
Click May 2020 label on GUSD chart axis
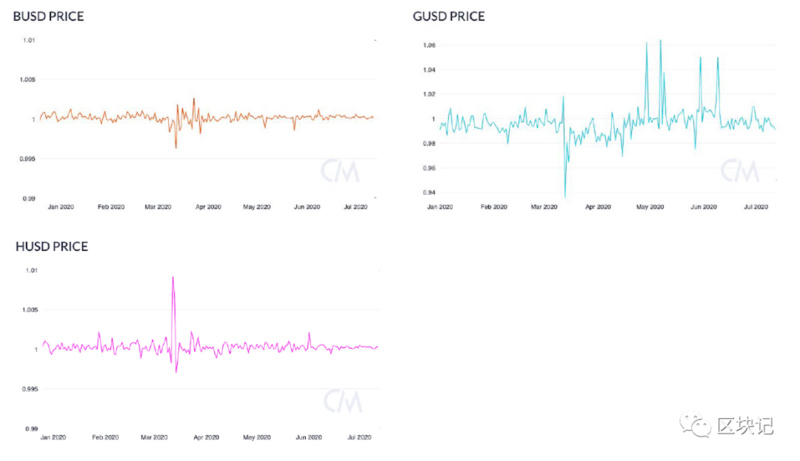point(650,206)
